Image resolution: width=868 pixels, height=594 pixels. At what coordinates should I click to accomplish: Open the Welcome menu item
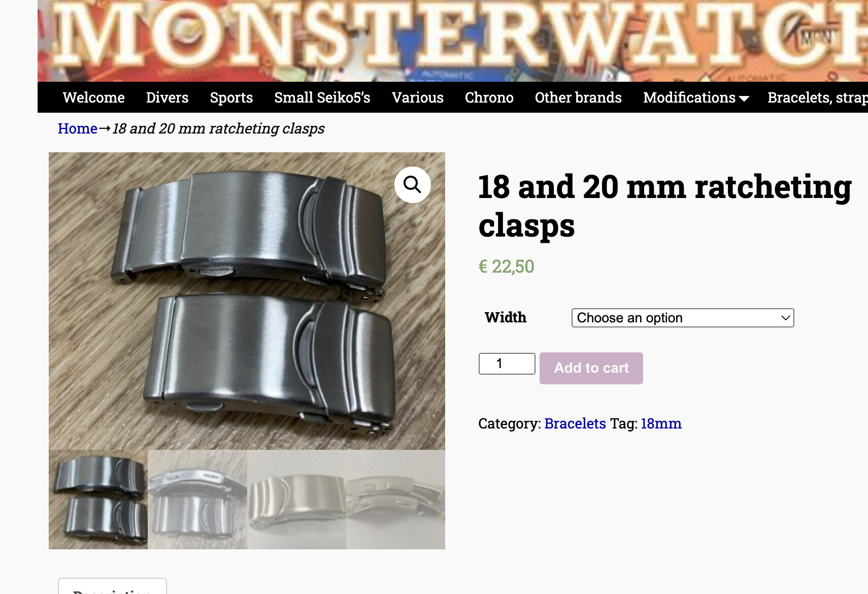pyautogui.click(x=94, y=97)
